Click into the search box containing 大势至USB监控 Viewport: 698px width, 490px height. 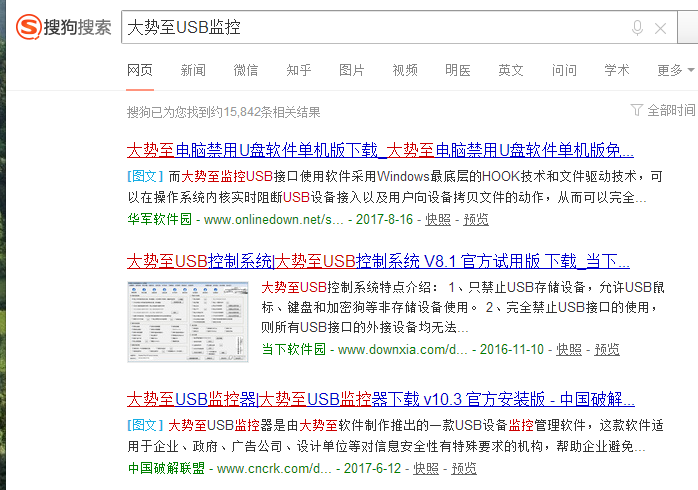pos(370,28)
